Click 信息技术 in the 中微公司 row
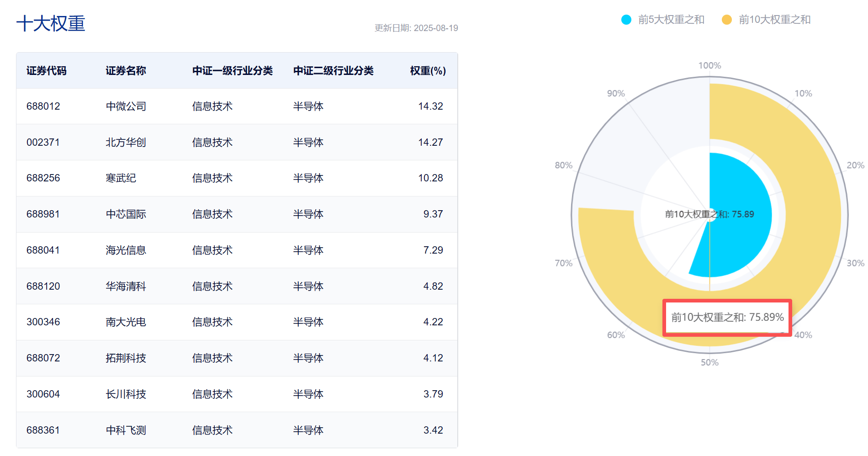This screenshot has height=456, width=868. point(212,106)
